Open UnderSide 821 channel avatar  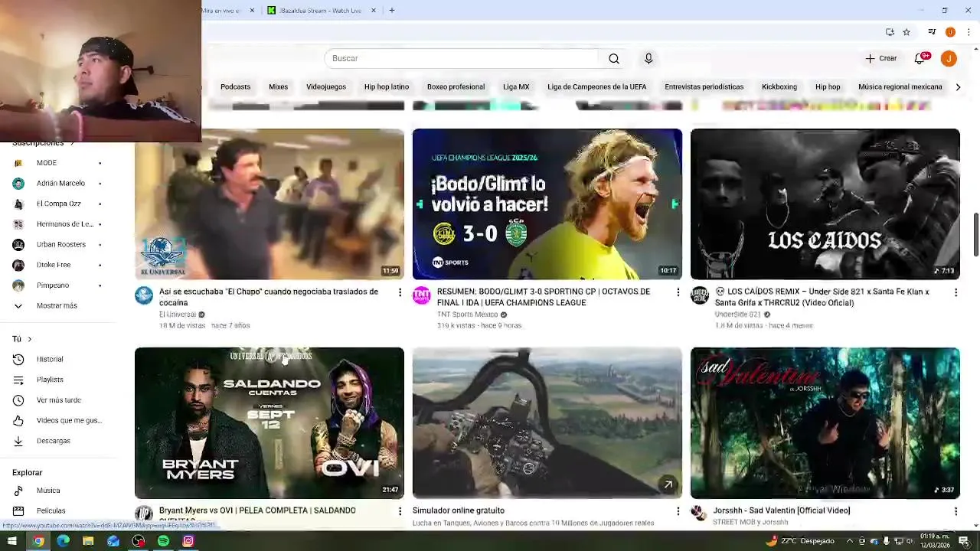[700, 296]
